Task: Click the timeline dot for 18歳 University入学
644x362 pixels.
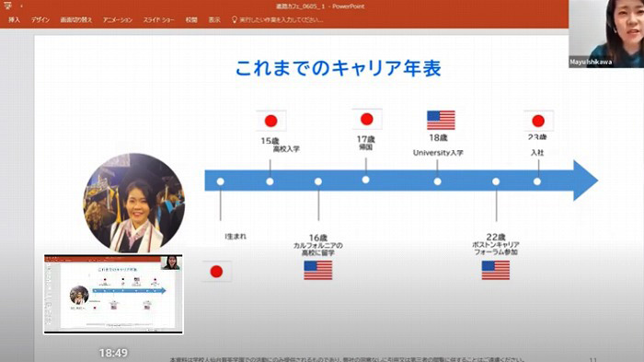Action: coord(437,181)
